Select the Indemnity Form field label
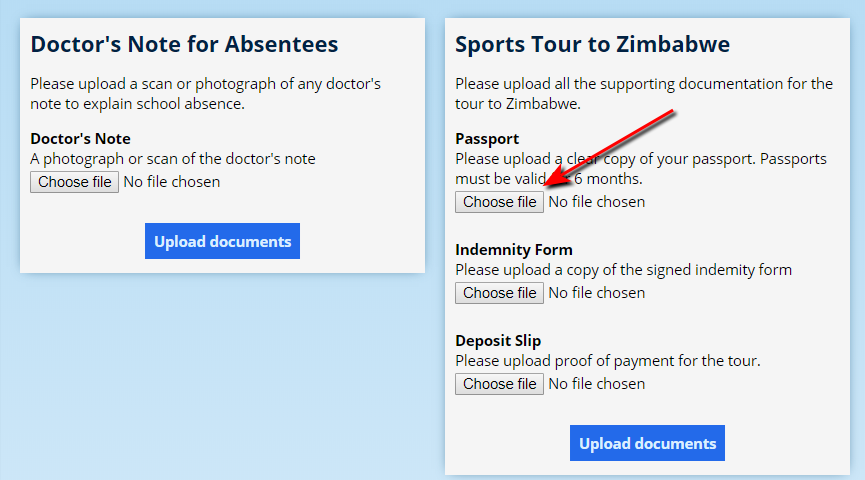The image size is (865, 480). pyautogui.click(x=514, y=250)
